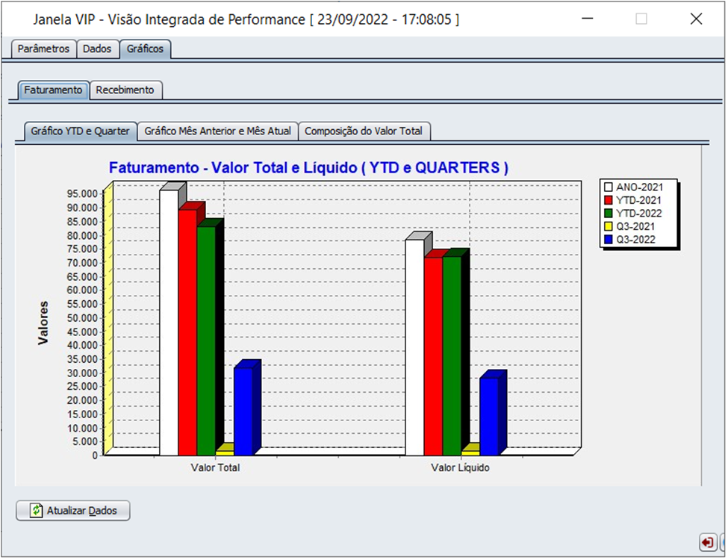Viewport: 728px width, 560px height.
Task: Open Gráfico Mês Anterior e Mês Atual tab
Action: pyautogui.click(x=218, y=131)
